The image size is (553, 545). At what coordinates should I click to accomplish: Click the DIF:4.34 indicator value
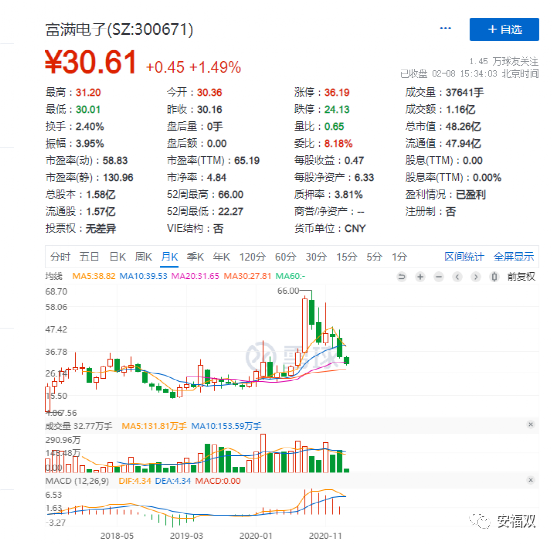point(135,481)
